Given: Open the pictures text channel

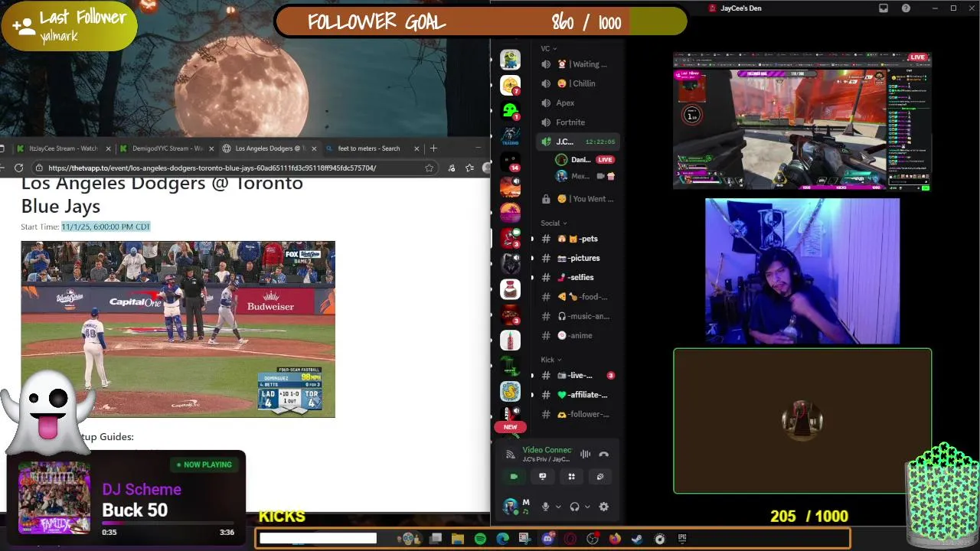Looking at the screenshot, I should click(576, 258).
